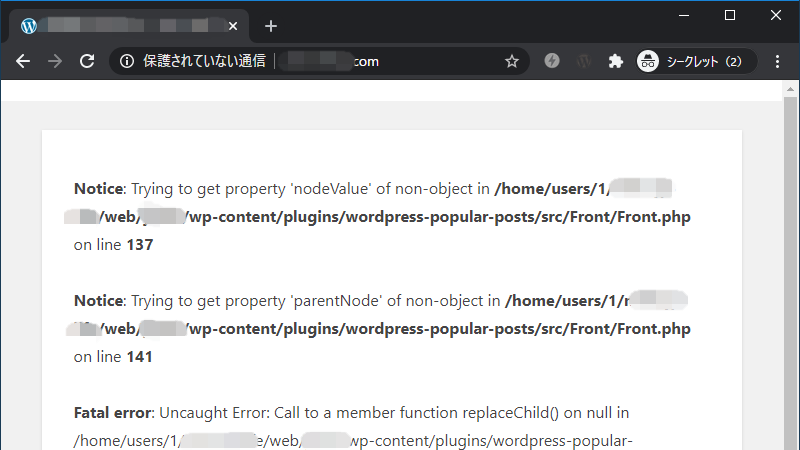Click the 'nodeValue' notice text

(x=330, y=189)
